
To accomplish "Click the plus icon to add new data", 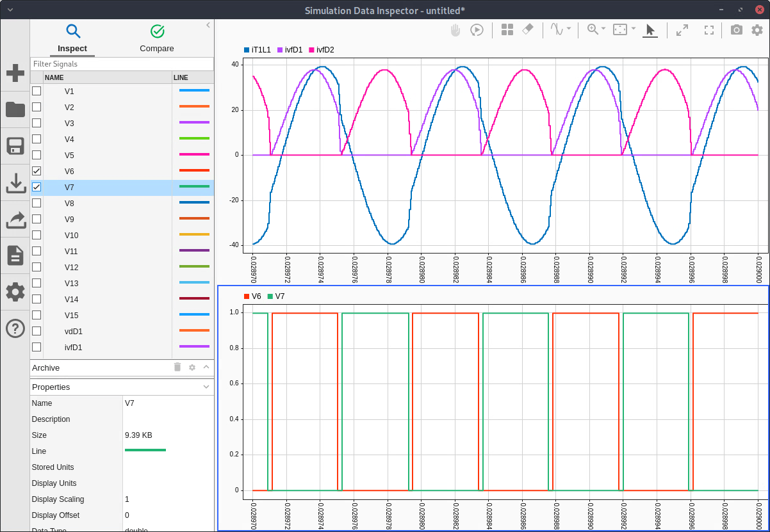I will (15, 73).
